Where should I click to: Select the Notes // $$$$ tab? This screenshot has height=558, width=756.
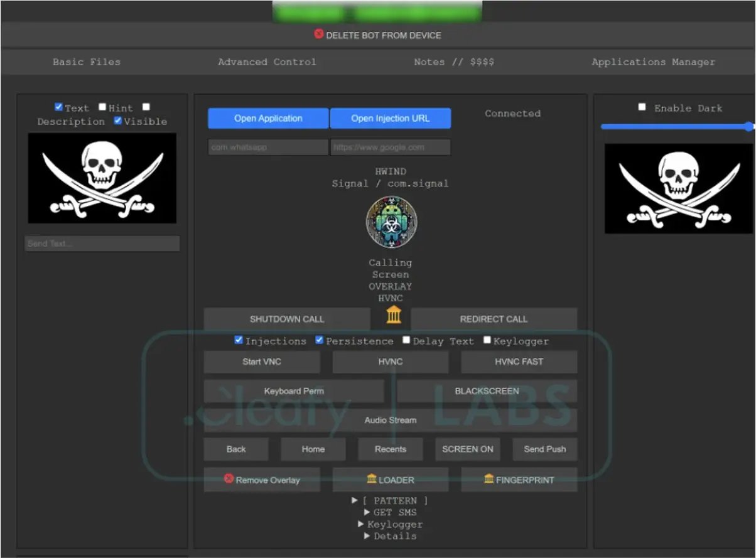click(454, 62)
